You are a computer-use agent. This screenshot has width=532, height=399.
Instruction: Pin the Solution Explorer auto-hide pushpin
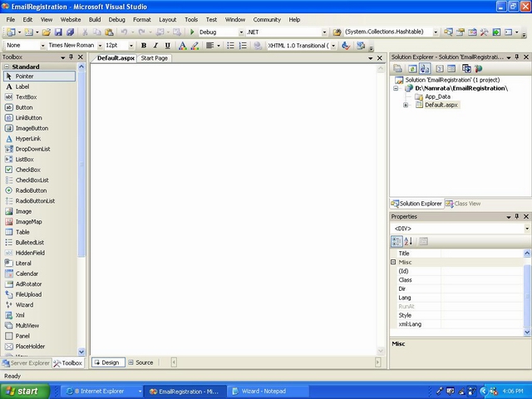(x=517, y=57)
